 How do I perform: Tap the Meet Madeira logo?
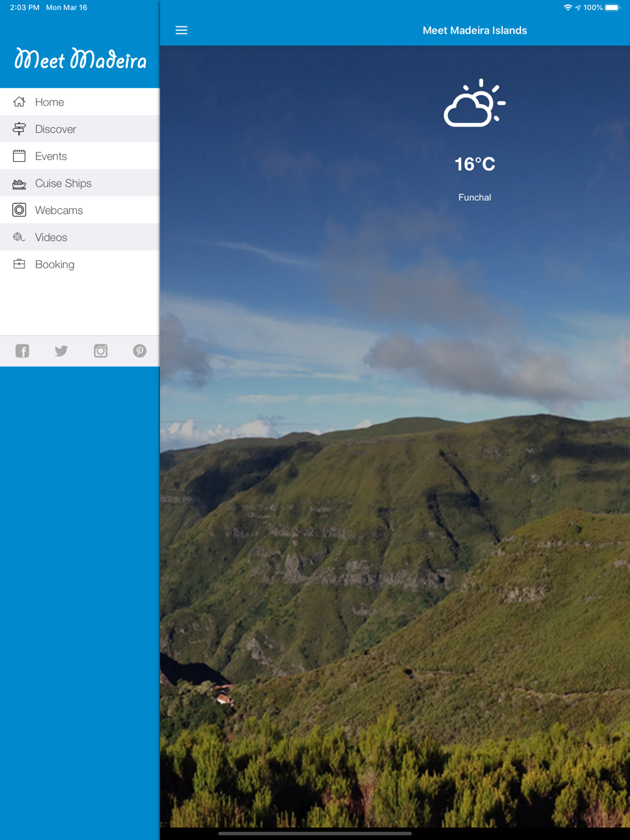[81, 59]
